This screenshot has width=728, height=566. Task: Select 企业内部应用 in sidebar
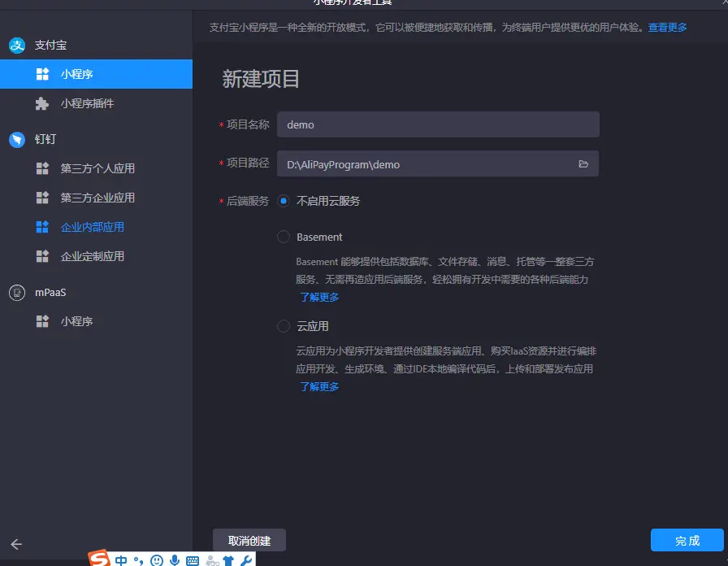(96, 227)
